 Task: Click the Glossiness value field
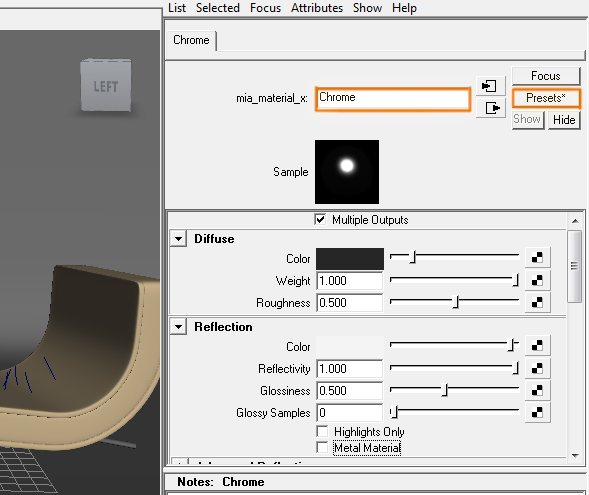coord(350,391)
